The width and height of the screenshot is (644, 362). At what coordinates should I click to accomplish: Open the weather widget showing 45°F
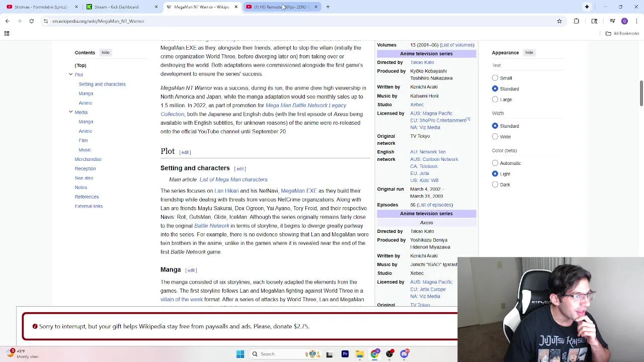point(23,354)
